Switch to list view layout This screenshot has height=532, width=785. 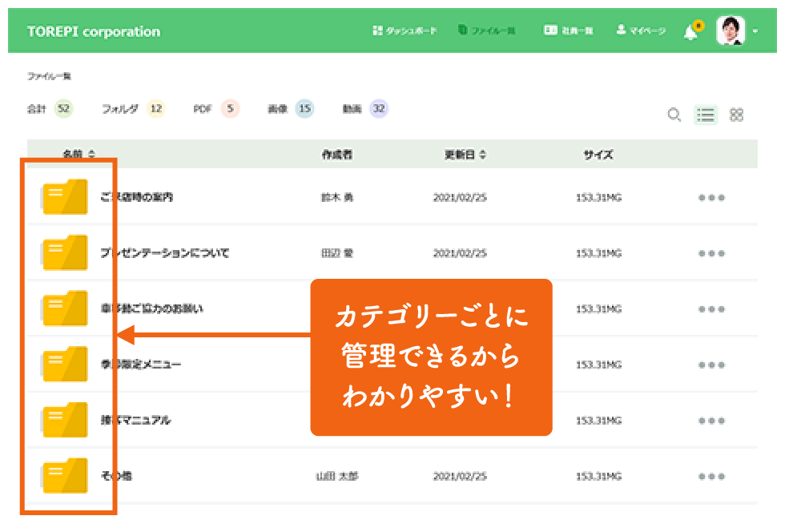point(706,115)
